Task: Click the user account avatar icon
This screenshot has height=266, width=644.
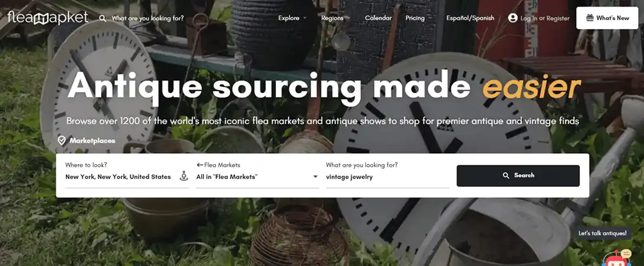Action: click(512, 18)
